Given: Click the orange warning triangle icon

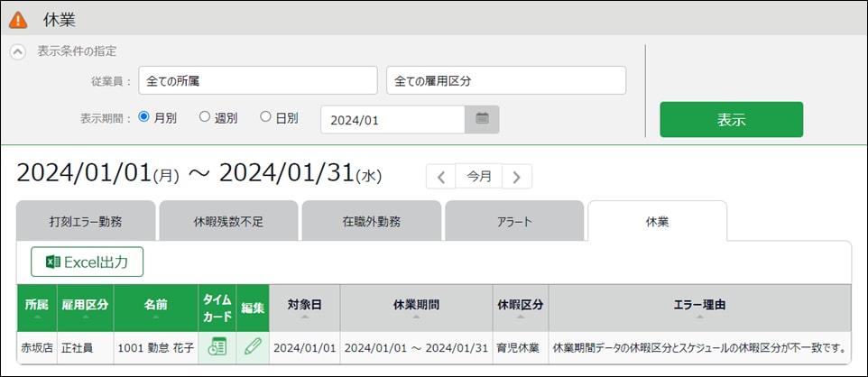Looking at the screenshot, I should click(18, 20).
